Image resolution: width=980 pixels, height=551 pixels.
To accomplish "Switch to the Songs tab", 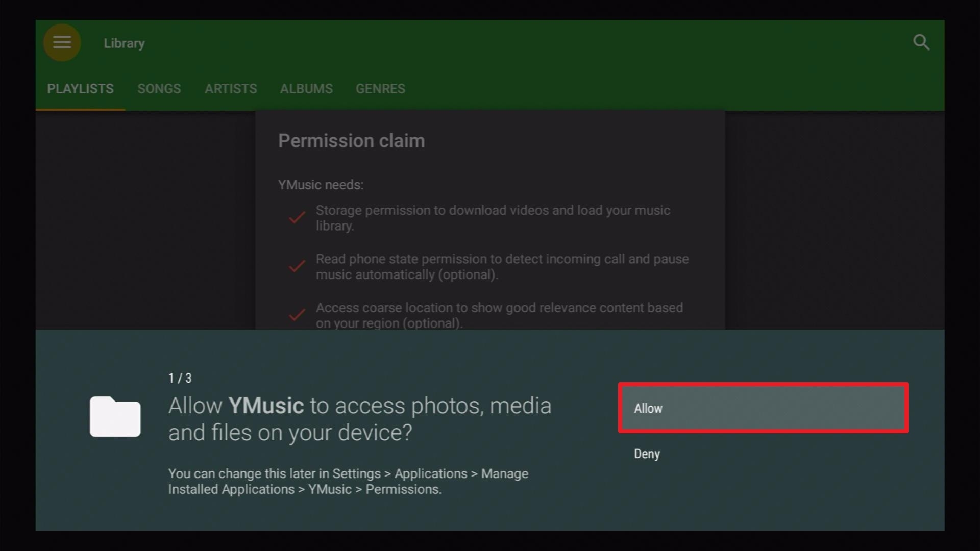I will pyautogui.click(x=159, y=89).
